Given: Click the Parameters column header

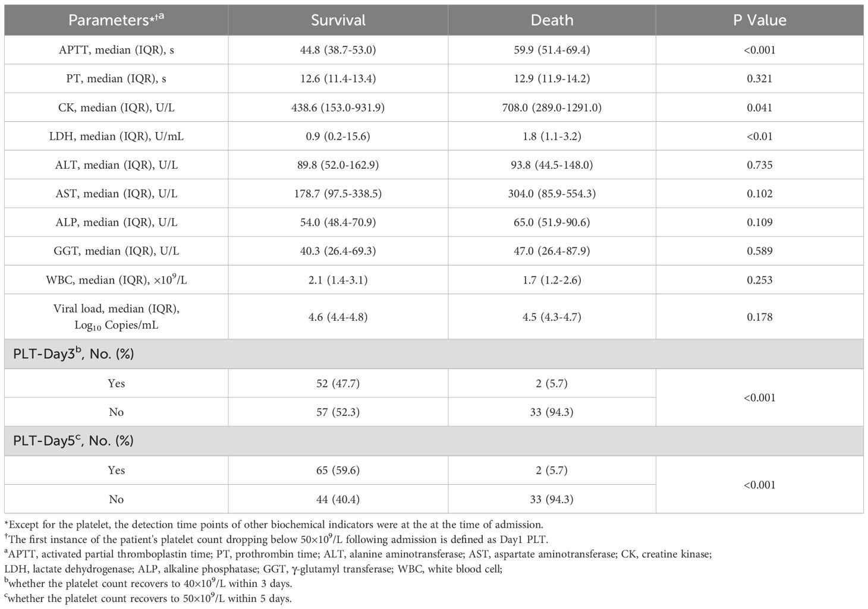Looking at the screenshot, I should [x=116, y=20].
